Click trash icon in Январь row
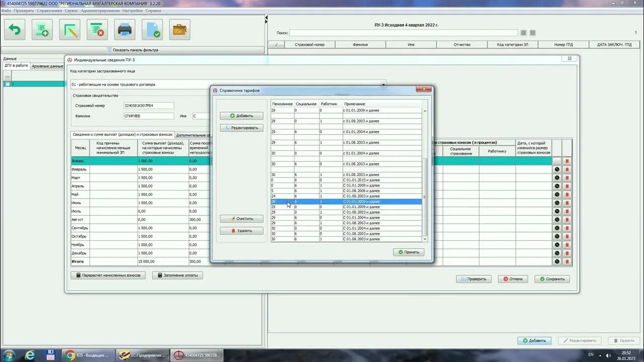Viewport: 644px width, 362px height. tap(567, 161)
